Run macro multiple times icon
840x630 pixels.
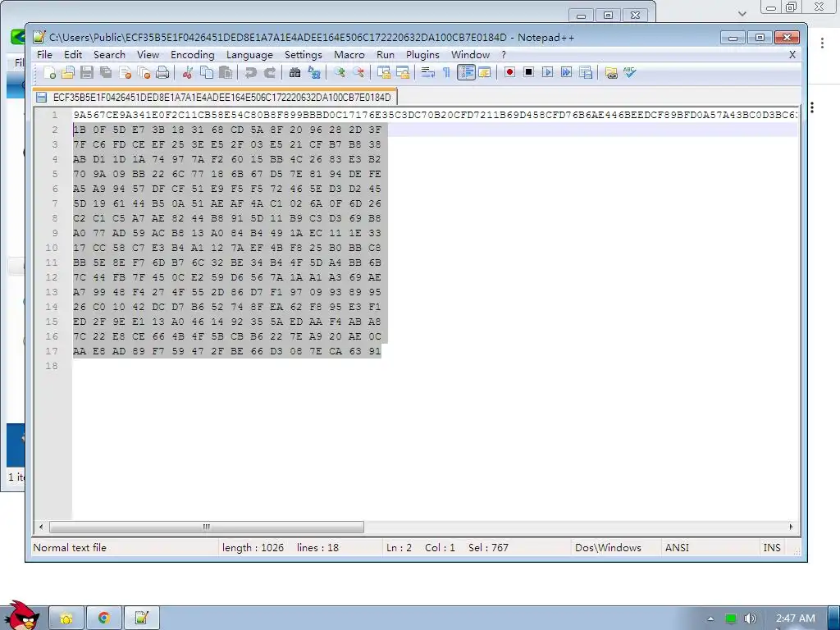click(x=566, y=72)
